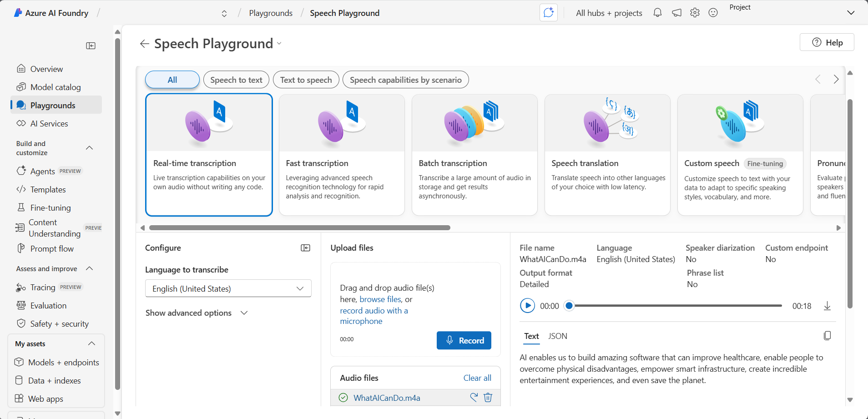
Task: Copy the transcription text icon
Action: tap(827, 336)
